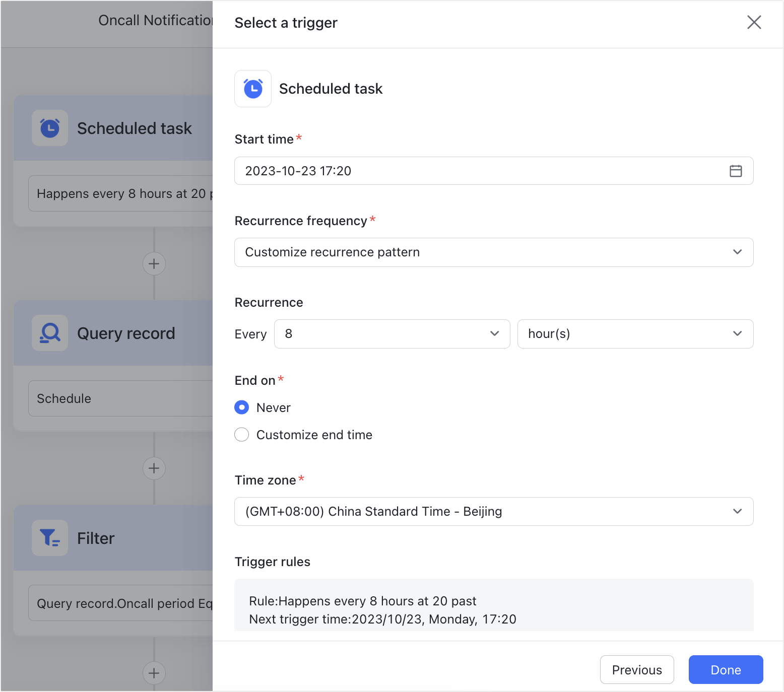The image size is (784, 692).
Task: Click the Rule:Happens every 8 hours text
Action: [363, 601]
